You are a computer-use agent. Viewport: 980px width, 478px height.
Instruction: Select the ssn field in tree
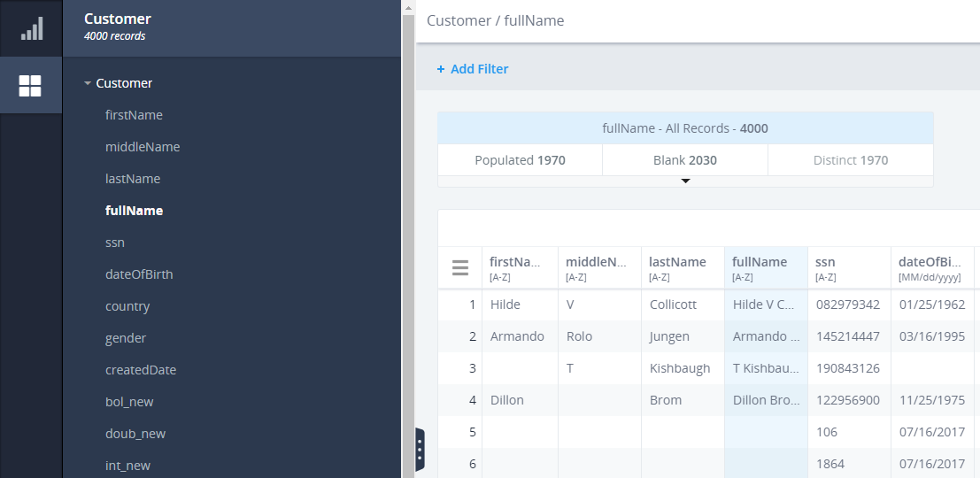tap(115, 243)
